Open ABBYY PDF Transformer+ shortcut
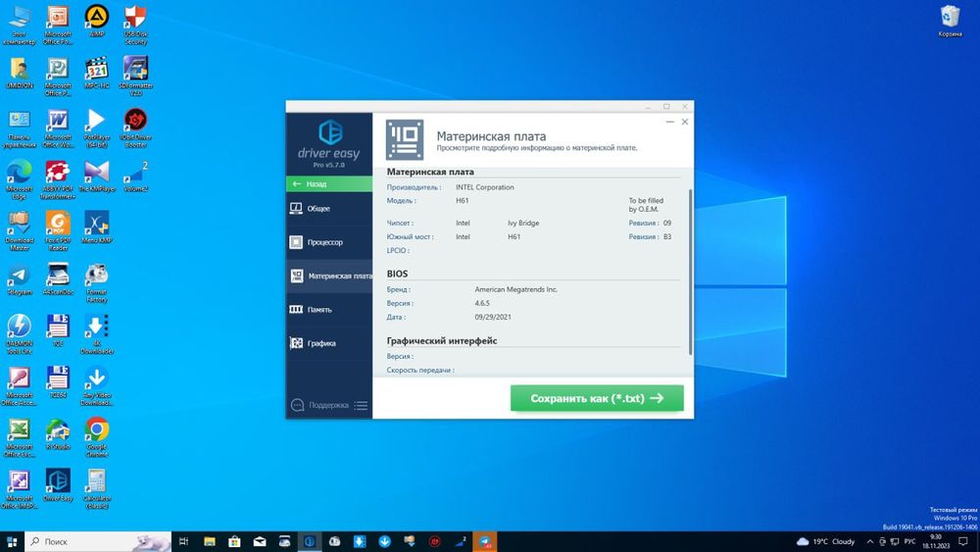 coord(58,179)
